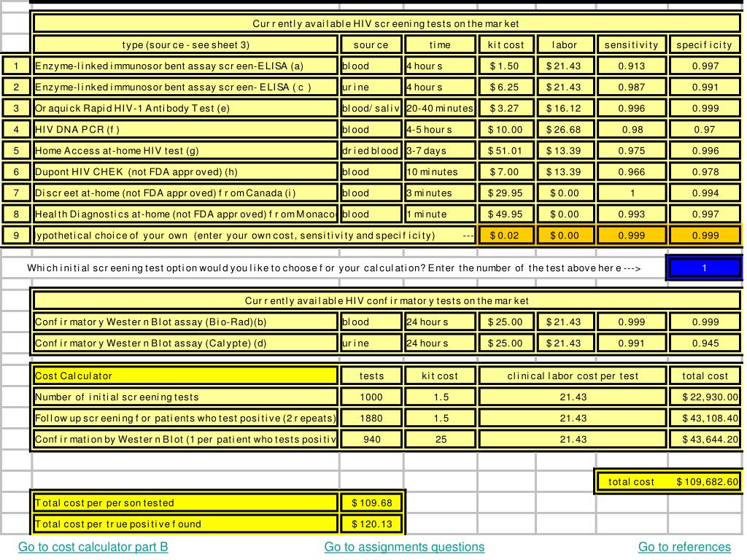747x560 pixels.
Task: Click the ELISA (c) urine test name
Action: point(185,87)
